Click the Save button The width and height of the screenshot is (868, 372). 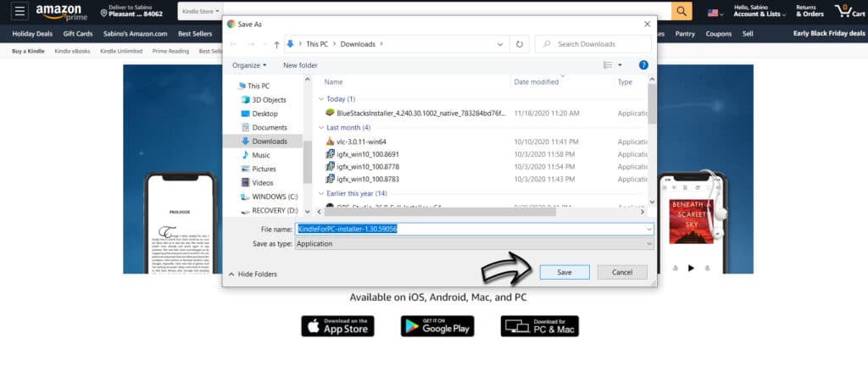[x=565, y=272]
